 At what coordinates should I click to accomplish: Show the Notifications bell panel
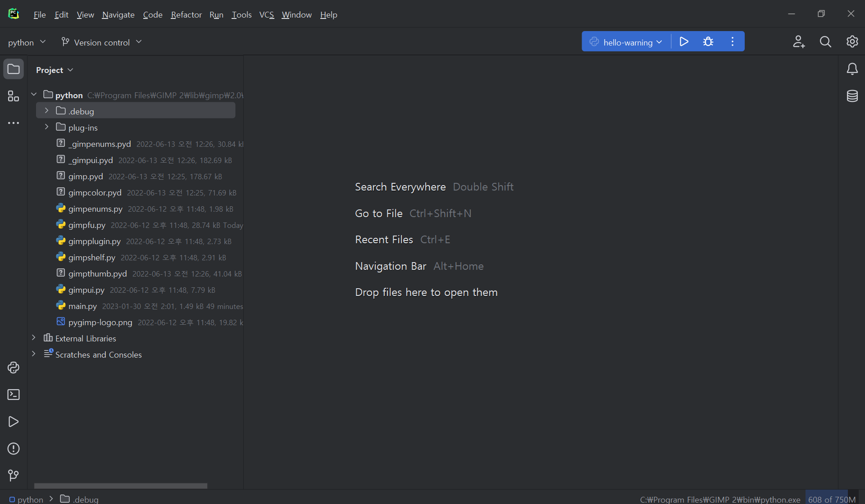click(x=852, y=69)
